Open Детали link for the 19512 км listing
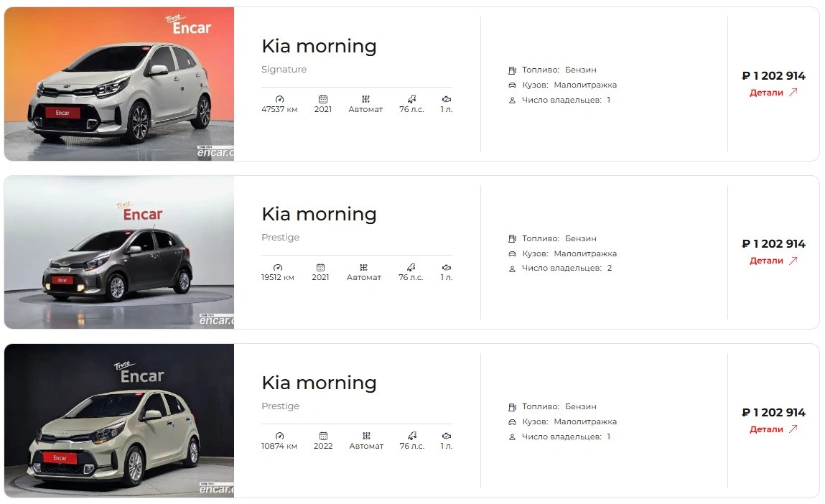The image size is (825, 504). point(767,261)
